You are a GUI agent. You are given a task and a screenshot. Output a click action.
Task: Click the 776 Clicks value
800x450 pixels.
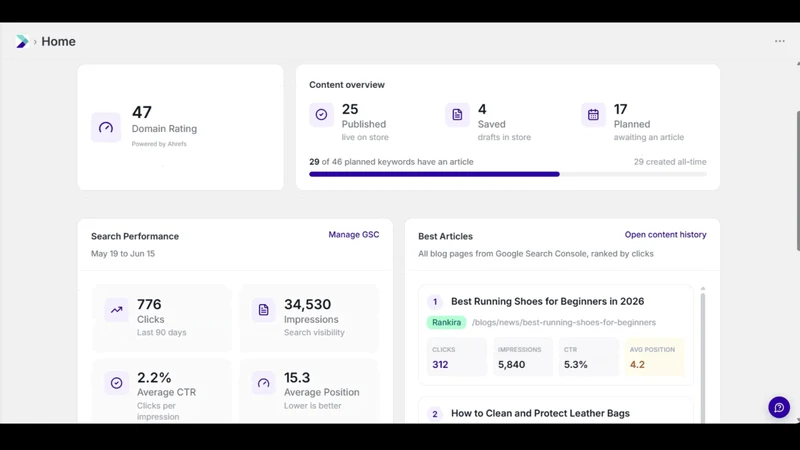pos(149,305)
